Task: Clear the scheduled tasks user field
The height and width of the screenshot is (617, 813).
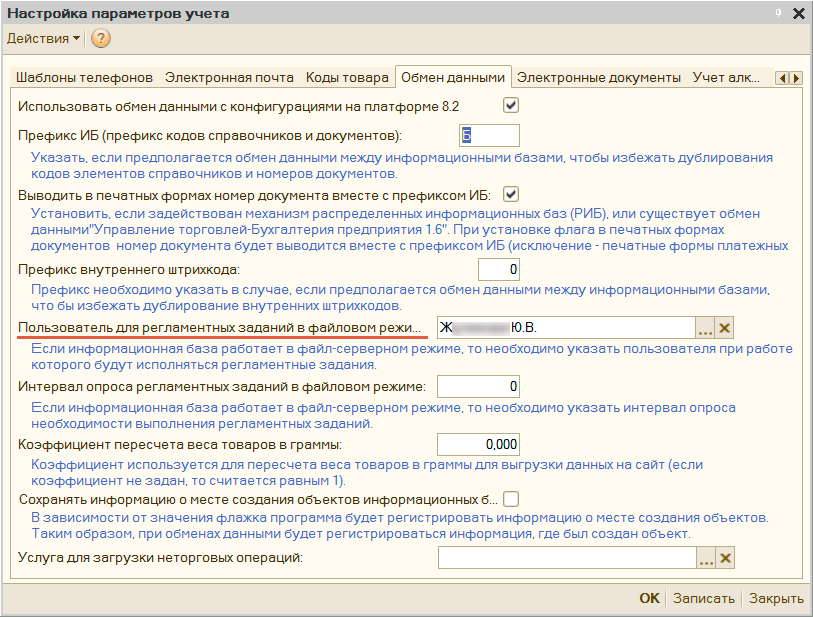Action: (x=726, y=327)
